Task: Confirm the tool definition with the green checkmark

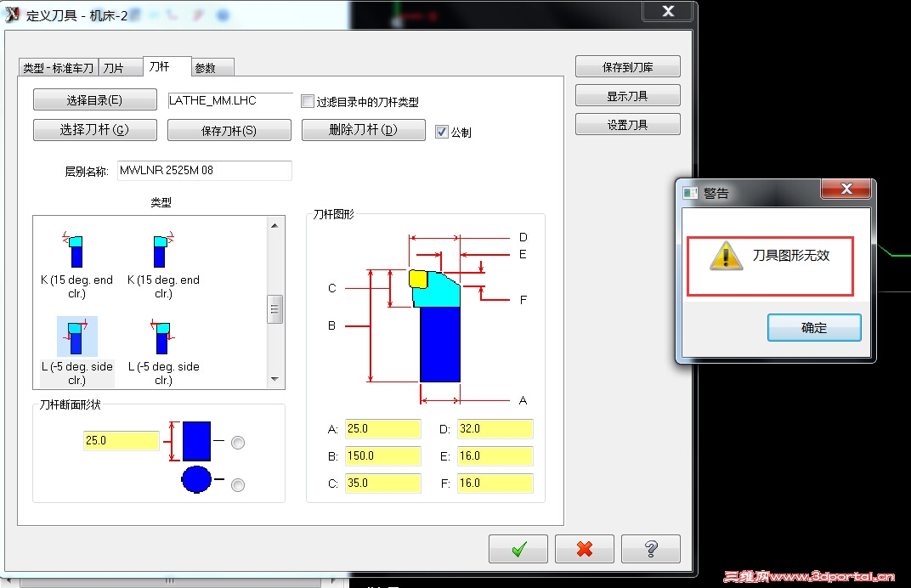Action: [x=518, y=549]
